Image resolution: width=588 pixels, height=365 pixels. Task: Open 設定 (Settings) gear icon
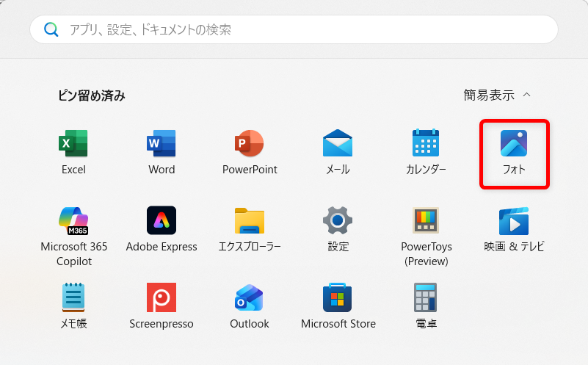click(x=338, y=229)
